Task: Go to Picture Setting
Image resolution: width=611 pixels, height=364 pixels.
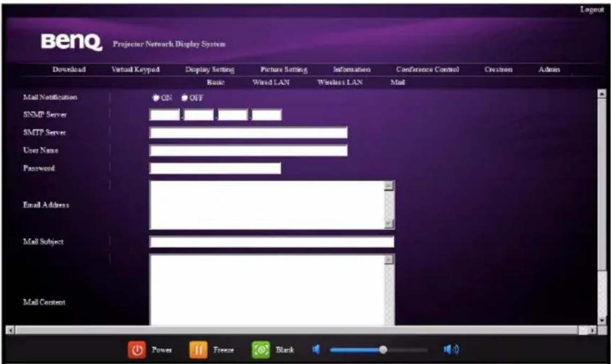Action: 284,69
